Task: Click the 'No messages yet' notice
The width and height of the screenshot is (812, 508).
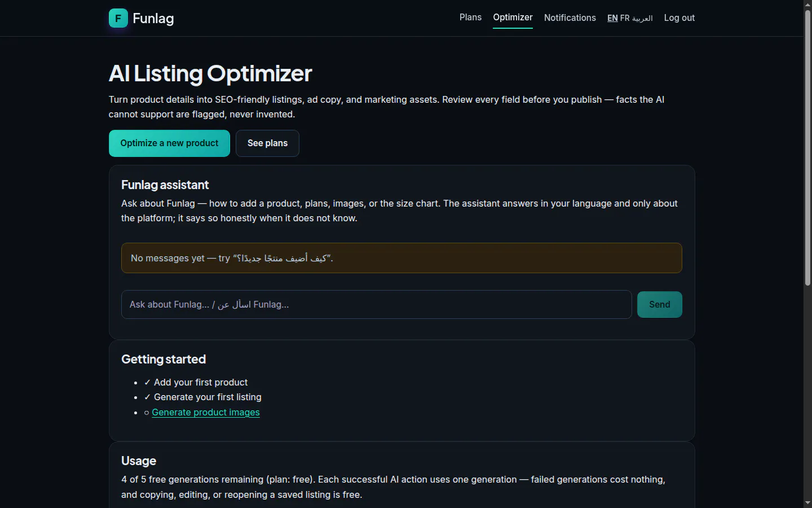Action: tap(401, 258)
